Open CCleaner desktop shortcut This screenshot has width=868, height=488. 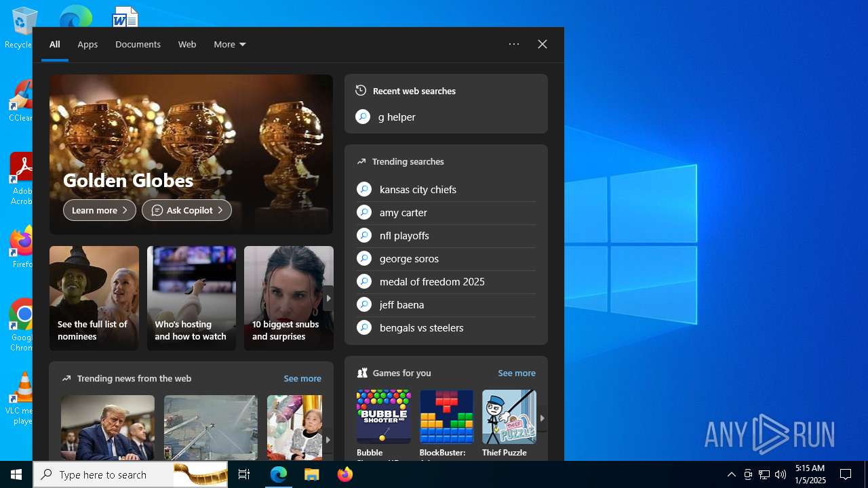(20, 102)
